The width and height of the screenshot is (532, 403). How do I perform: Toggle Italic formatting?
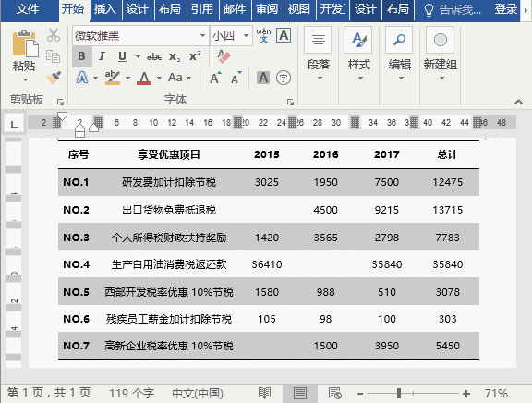pos(102,56)
